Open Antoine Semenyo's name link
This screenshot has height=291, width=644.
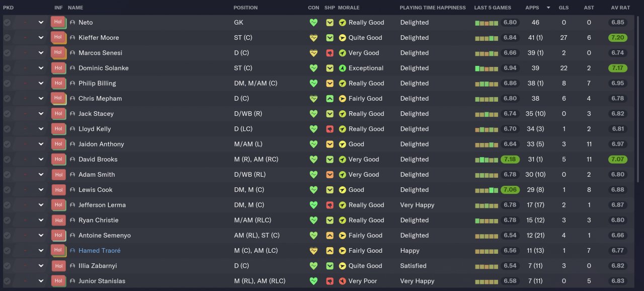104,236
